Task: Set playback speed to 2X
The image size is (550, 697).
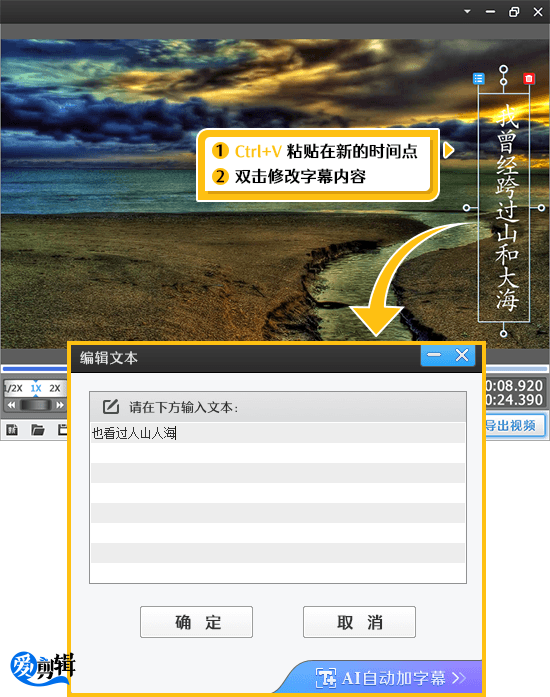Action: coord(55,388)
